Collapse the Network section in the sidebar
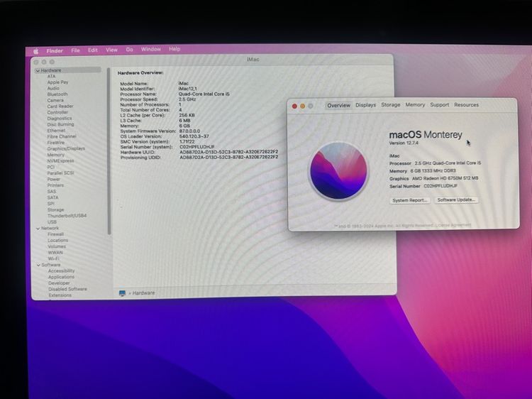The height and width of the screenshot is (399, 532). 38,228
